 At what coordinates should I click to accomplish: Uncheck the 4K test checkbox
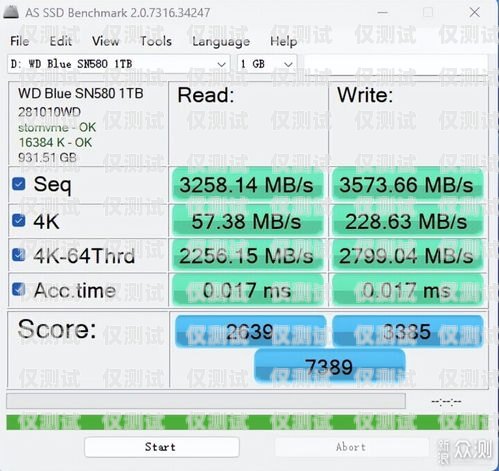[19, 220]
